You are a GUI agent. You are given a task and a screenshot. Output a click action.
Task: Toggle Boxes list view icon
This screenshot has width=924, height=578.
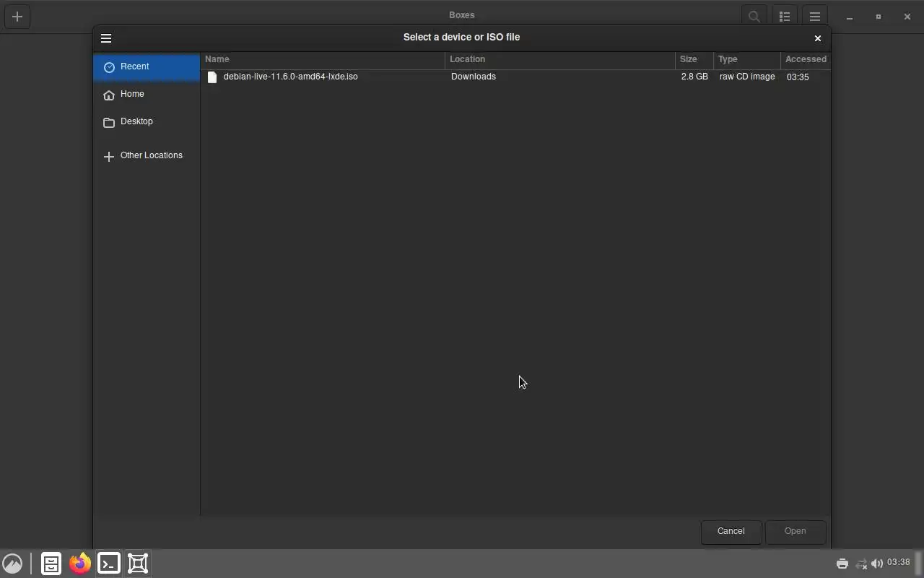[785, 17]
